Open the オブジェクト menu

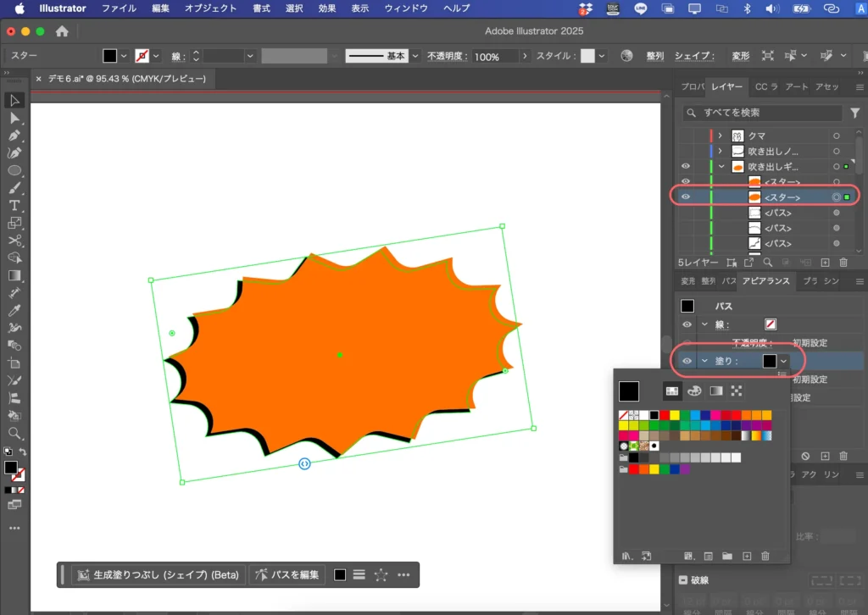coord(210,8)
